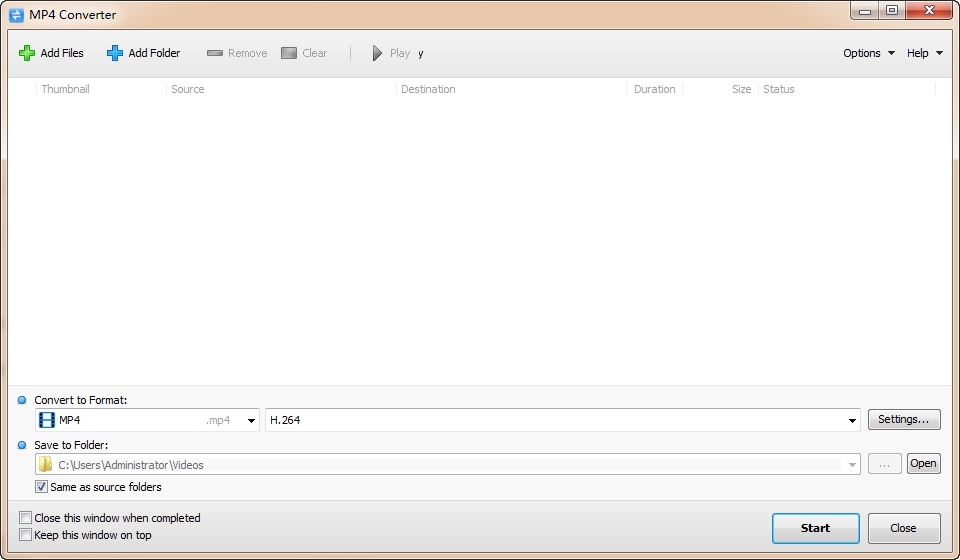The image size is (960, 560).
Task: Click the Open folder button
Action: click(923, 463)
